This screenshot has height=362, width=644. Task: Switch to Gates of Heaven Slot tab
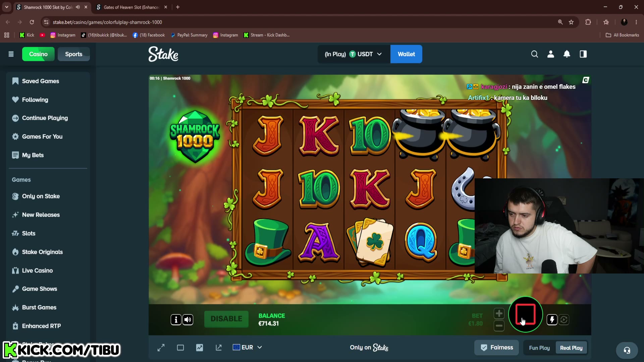pos(131,7)
